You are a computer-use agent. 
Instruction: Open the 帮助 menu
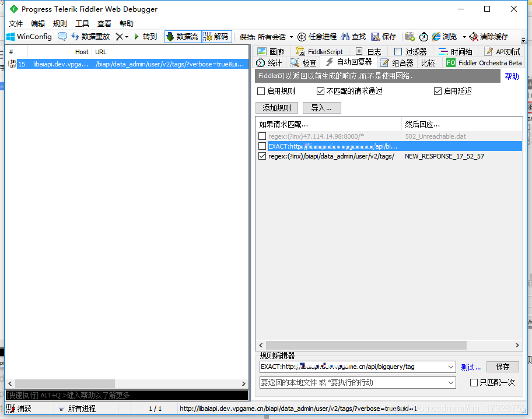click(126, 24)
